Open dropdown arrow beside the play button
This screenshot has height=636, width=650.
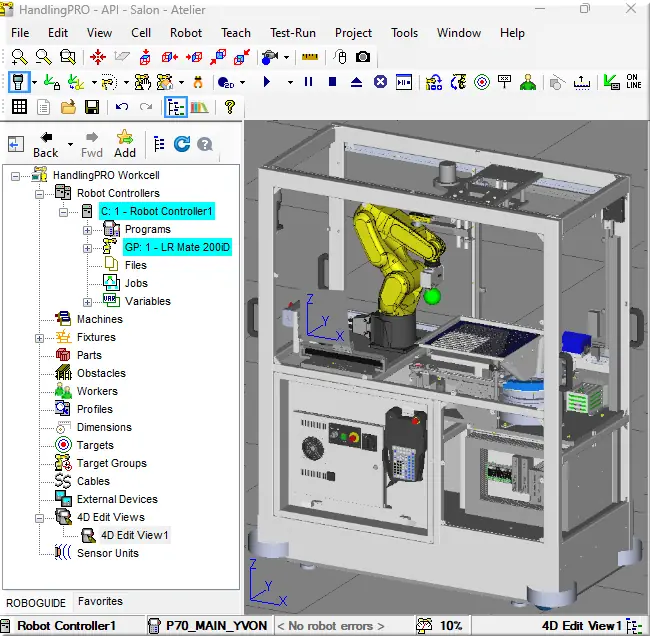click(291, 83)
